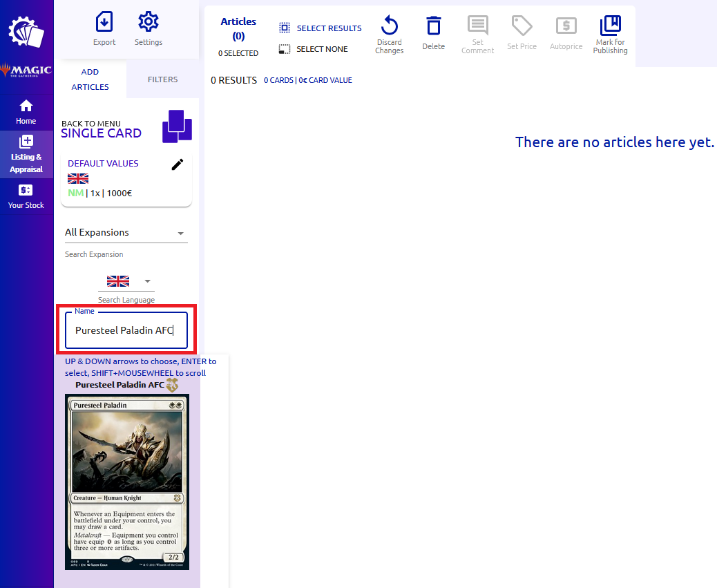Click Select None icon
The height and width of the screenshot is (588, 717).
(x=285, y=49)
